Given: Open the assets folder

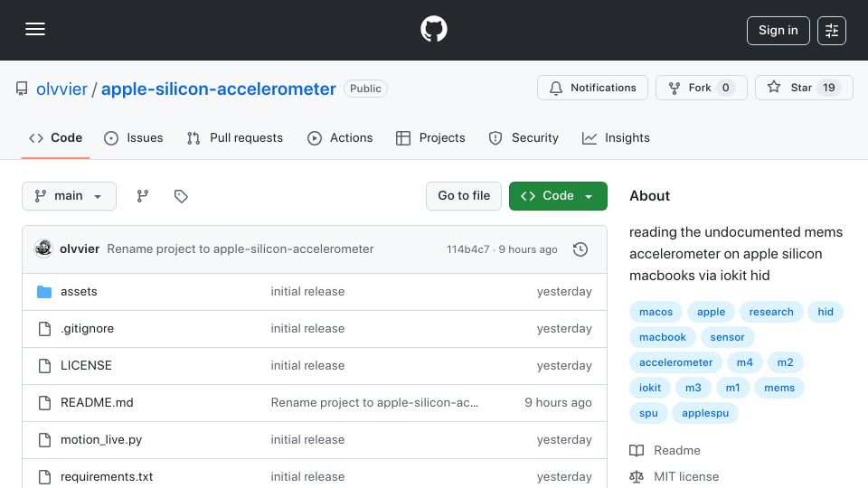Looking at the screenshot, I should click(x=79, y=292).
